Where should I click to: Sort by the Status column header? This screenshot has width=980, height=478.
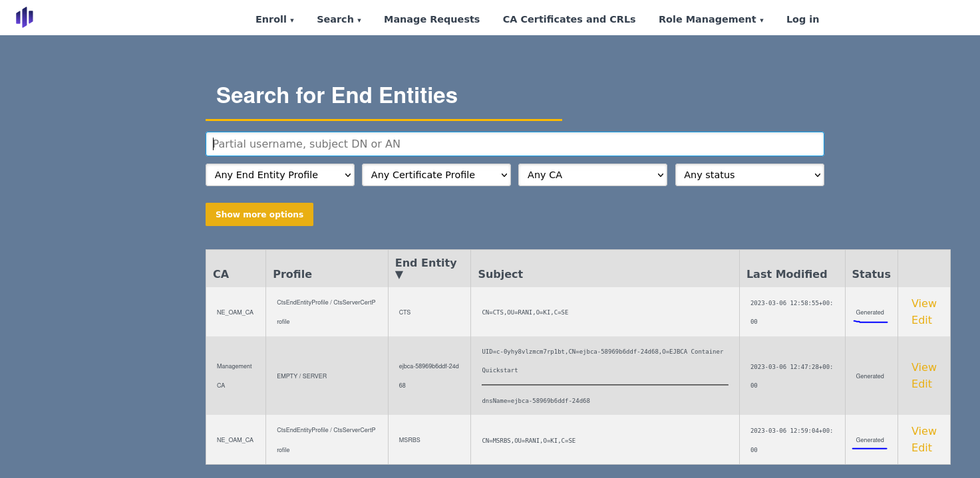871,274
